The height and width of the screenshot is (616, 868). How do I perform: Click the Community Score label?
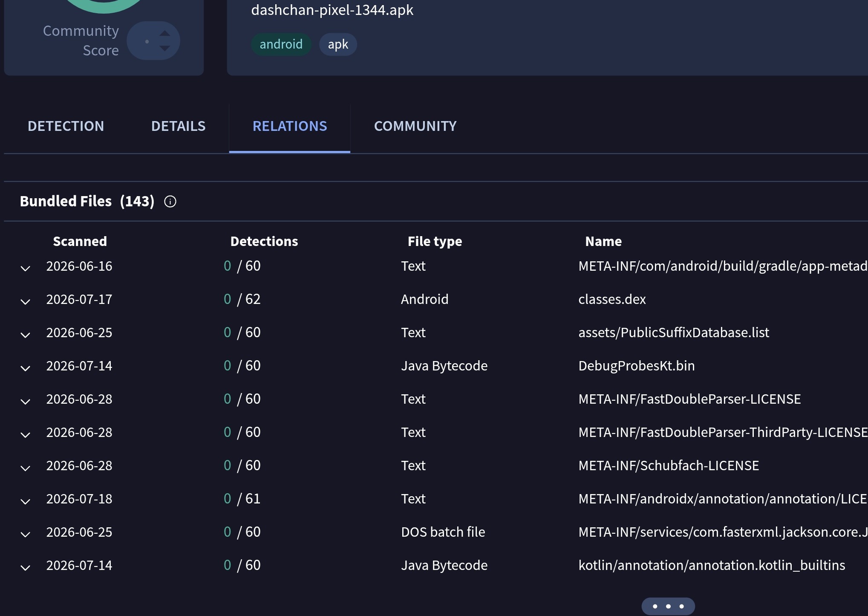coord(81,40)
